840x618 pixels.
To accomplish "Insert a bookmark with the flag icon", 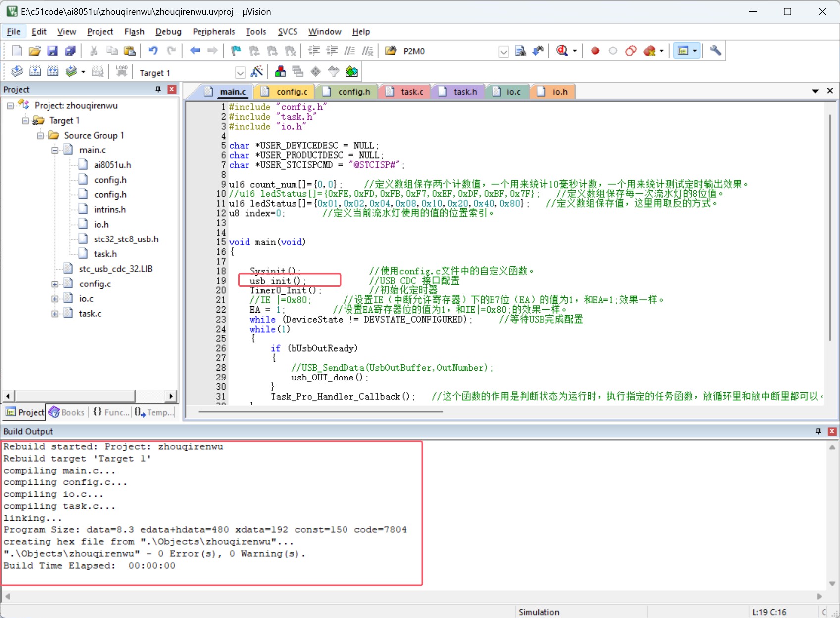I will [x=236, y=51].
